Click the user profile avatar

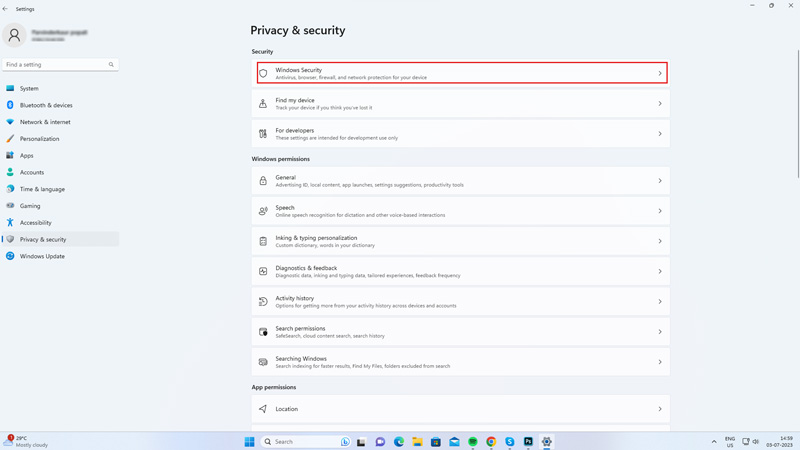14,35
